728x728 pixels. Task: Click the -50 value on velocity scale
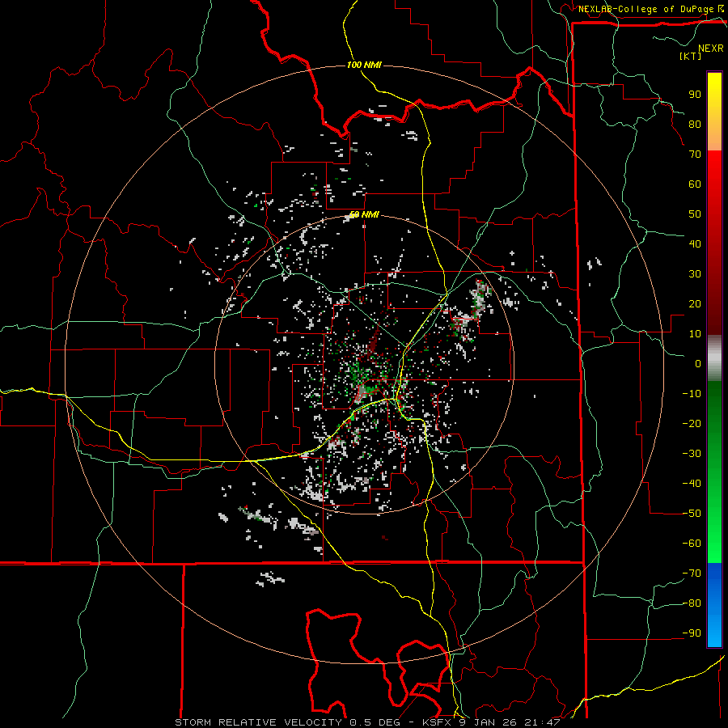point(692,514)
